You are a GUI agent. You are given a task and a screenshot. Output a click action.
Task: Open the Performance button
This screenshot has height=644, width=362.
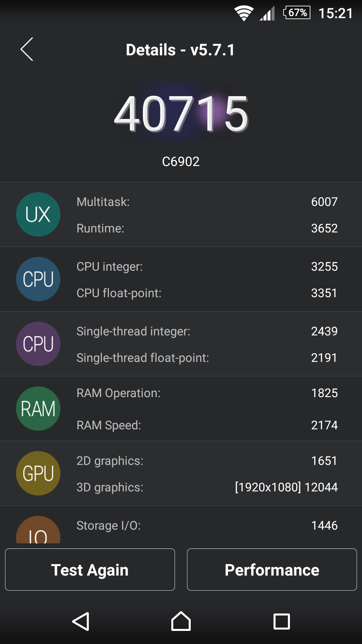[x=272, y=570]
